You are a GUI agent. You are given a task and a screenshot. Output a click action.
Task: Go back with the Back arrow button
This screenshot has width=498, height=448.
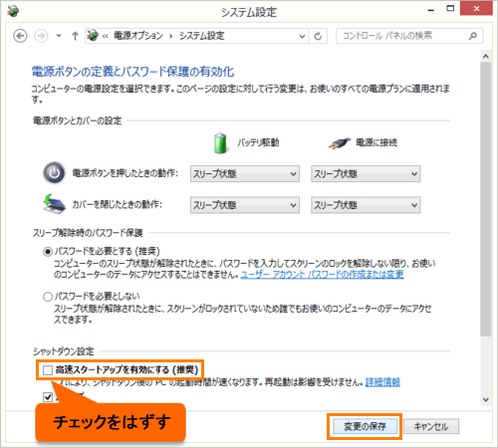(20, 36)
